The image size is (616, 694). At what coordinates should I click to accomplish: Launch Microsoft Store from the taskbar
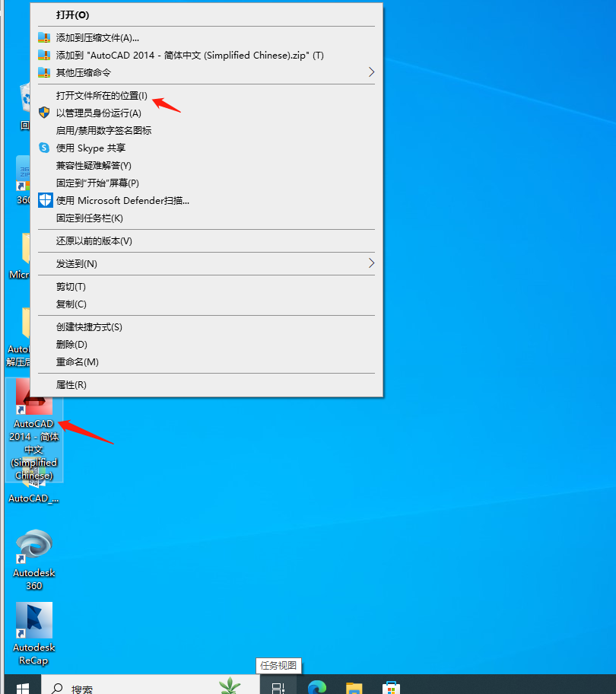[x=391, y=687]
